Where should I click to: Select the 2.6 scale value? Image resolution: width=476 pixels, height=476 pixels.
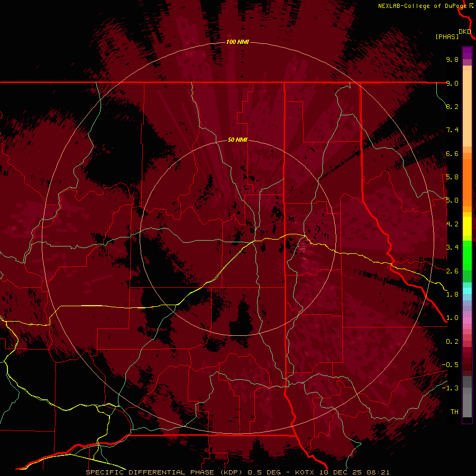(x=452, y=271)
